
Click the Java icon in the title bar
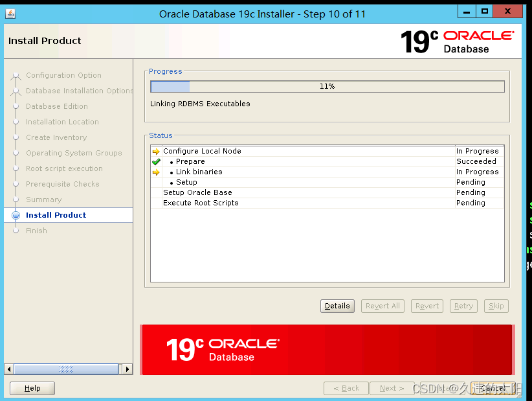point(10,14)
